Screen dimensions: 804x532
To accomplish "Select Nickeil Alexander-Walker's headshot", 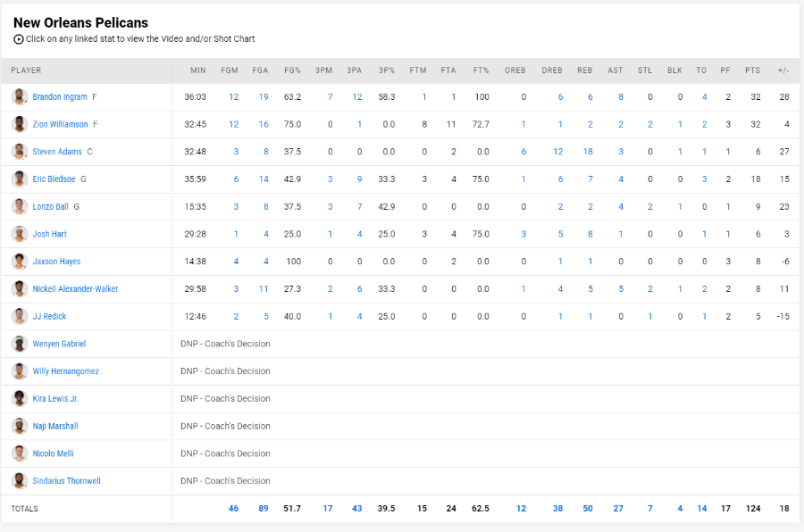I will click(20, 288).
